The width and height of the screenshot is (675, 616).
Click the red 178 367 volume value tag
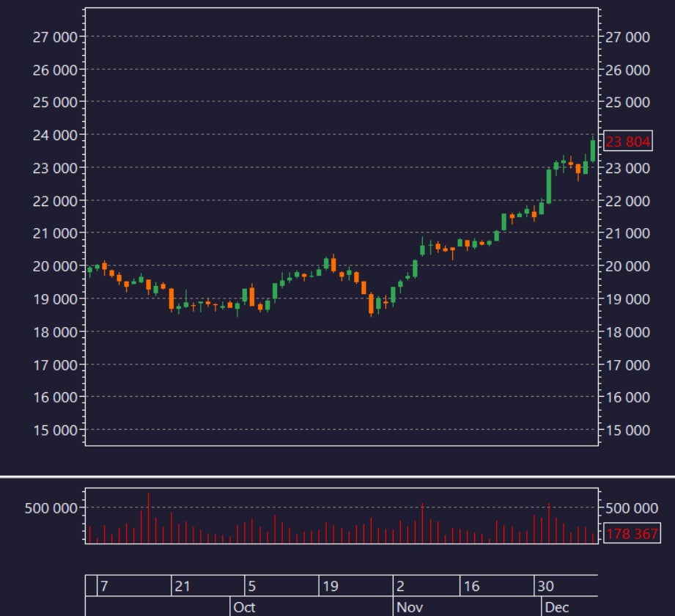632,534
